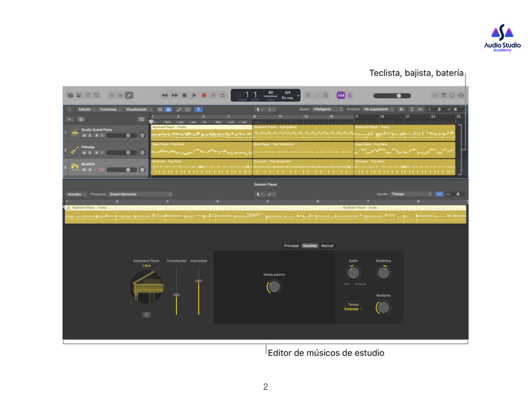This screenshot has height=399, width=532.
Task: Select Keyboard Player - Arpeggiated region
Action: (x=303, y=132)
